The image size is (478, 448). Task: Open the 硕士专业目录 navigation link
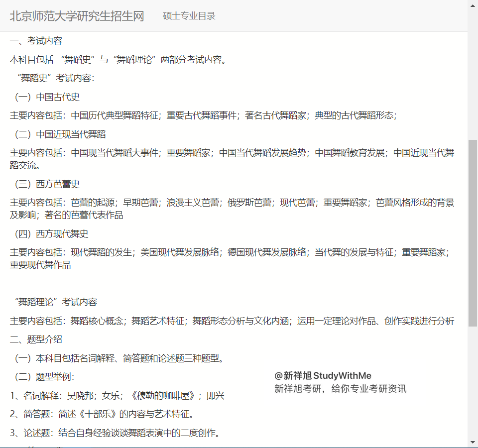tap(189, 16)
